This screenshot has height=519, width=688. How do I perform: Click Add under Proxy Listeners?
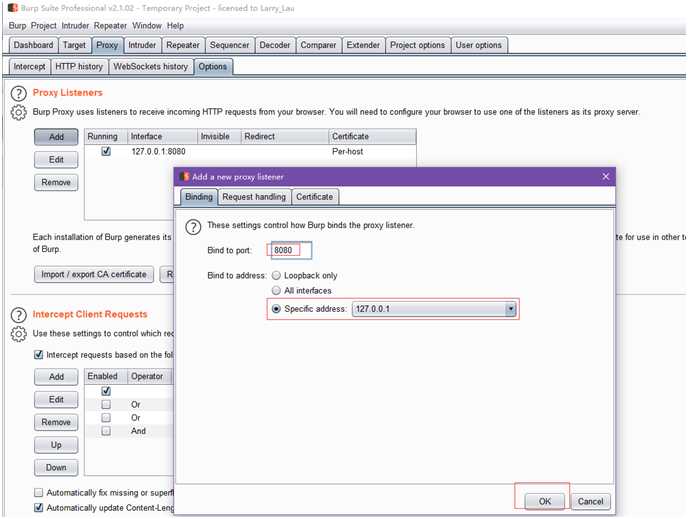click(56, 137)
